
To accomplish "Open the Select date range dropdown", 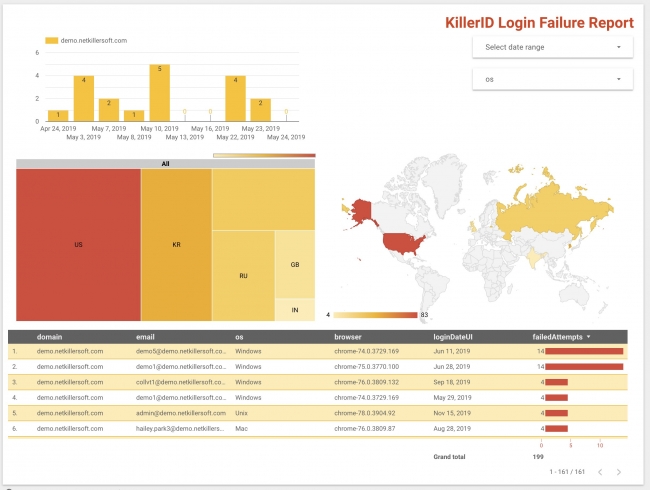I will 552,47.
